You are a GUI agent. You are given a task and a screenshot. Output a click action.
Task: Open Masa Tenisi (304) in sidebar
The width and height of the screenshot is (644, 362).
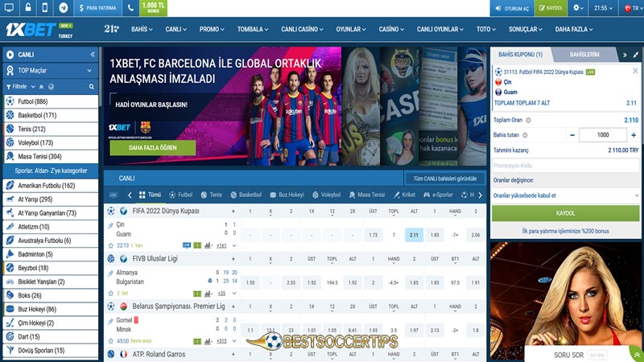click(x=51, y=156)
